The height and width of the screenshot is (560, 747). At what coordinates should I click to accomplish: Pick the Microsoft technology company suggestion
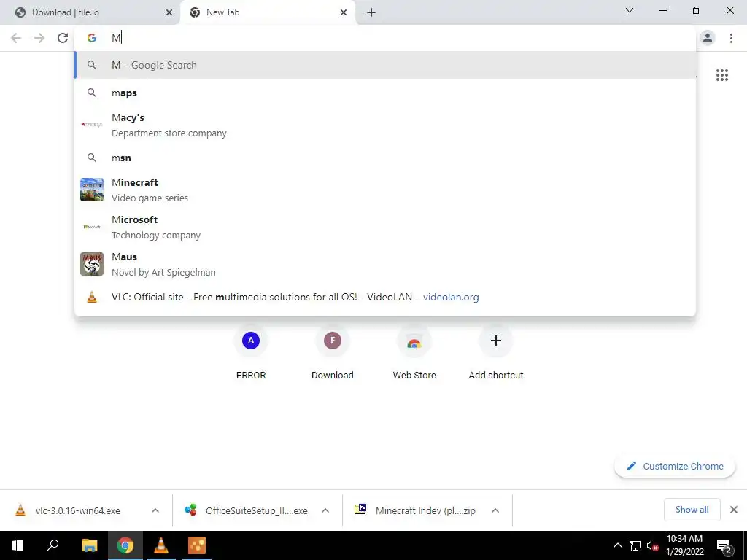tap(385, 227)
